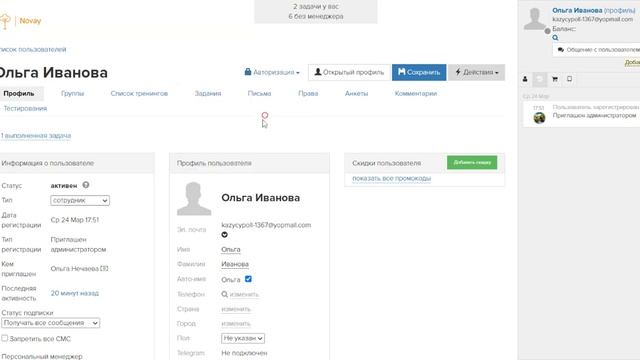Click the '20 минут назад' last activity link

75,293
